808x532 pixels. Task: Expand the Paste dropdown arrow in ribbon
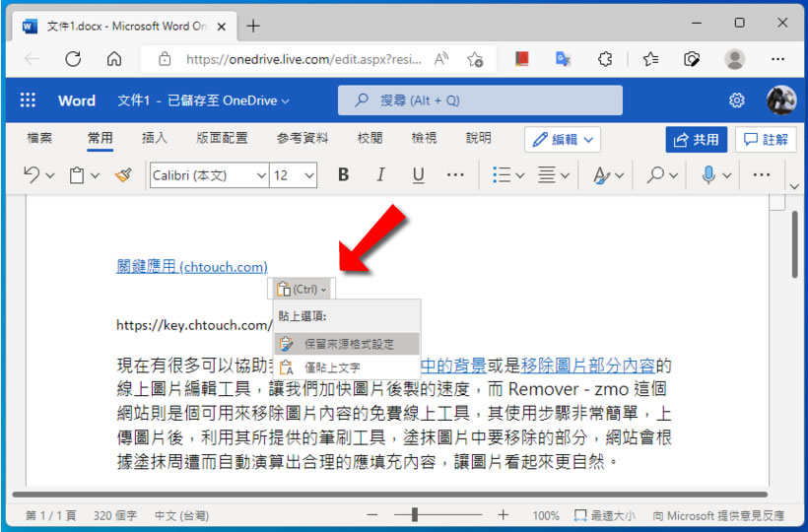95,175
